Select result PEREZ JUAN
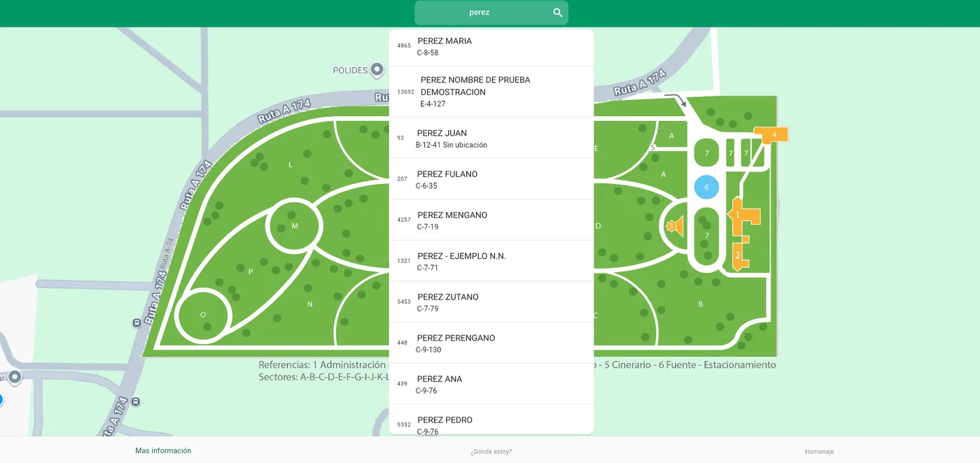Screen dimensions: 980x463 point(491,138)
